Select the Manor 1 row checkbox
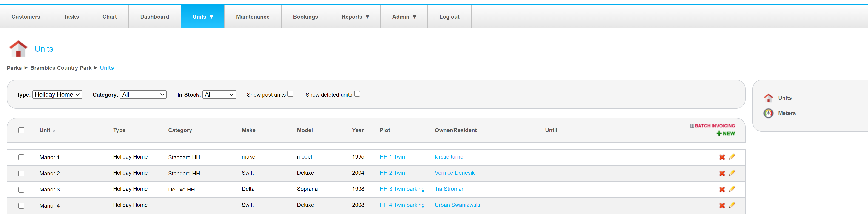Image resolution: width=868 pixels, height=214 pixels. coord(22,157)
